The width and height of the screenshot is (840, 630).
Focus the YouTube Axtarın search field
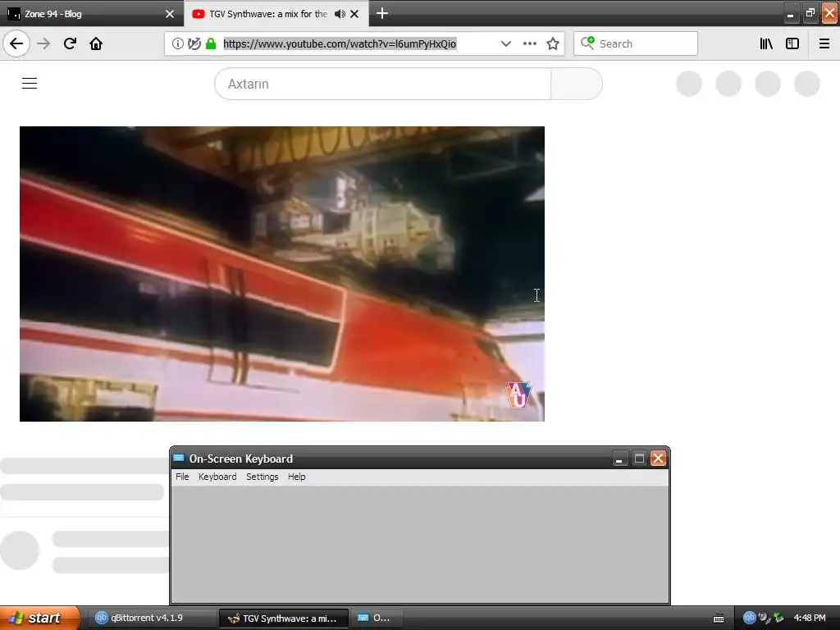[x=382, y=84]
